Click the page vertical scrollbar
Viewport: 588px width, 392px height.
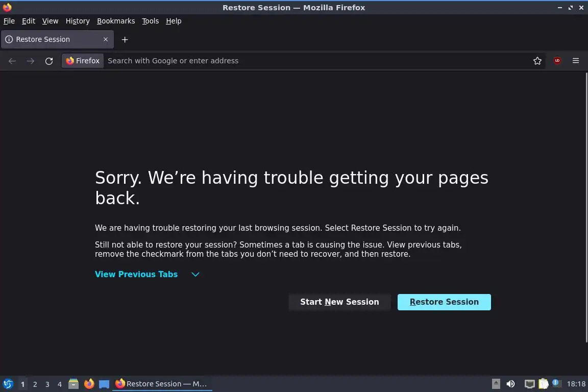point(586,207)
